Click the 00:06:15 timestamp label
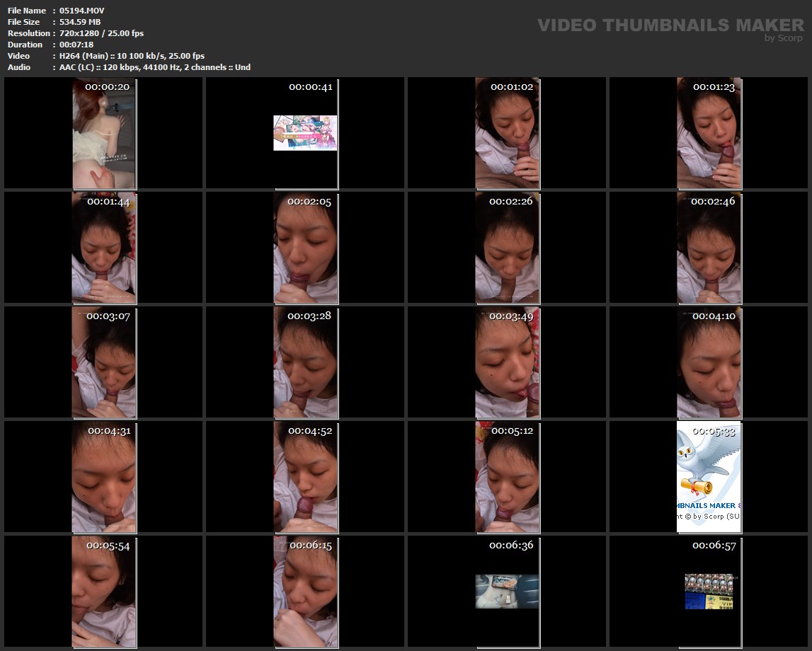This screenshot has width=812, height=651. 310,546
